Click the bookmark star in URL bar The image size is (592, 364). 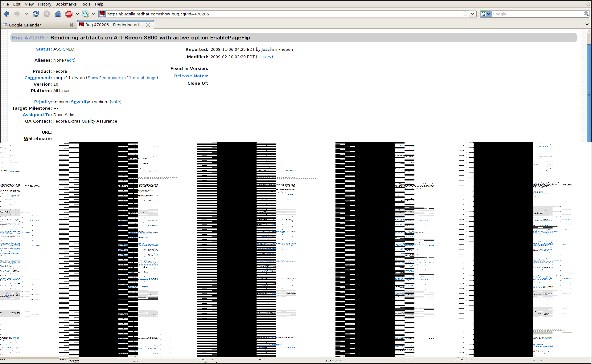[465, 14]
